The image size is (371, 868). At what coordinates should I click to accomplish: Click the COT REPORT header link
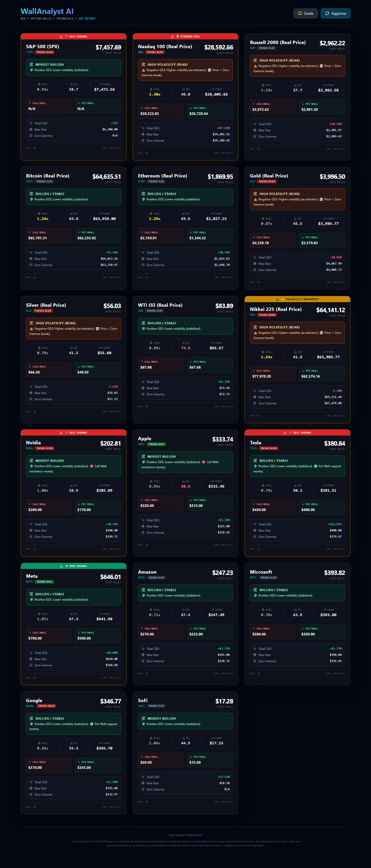[87, 19]
